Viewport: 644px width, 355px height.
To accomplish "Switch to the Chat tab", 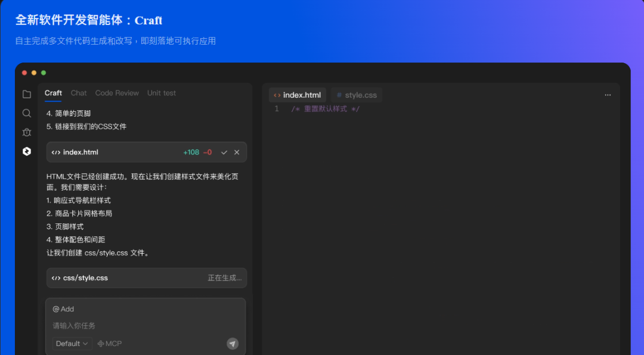I will click(79, 93).
